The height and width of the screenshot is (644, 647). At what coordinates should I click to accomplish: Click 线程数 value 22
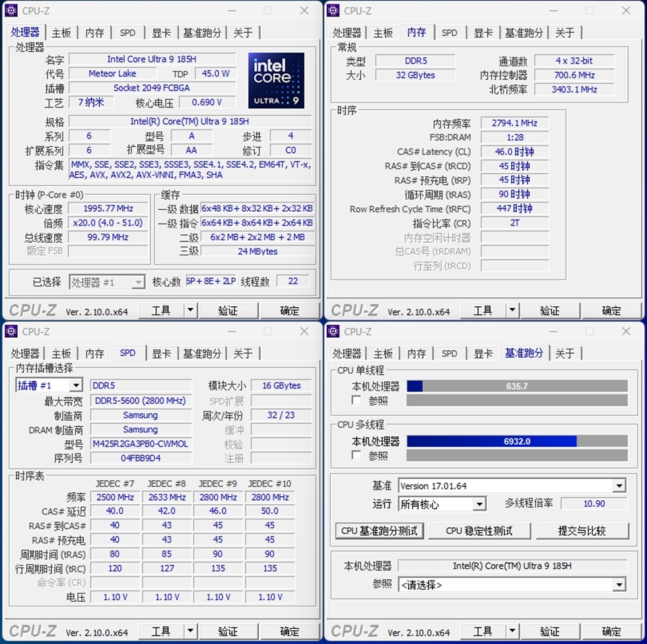pos(293,281)
